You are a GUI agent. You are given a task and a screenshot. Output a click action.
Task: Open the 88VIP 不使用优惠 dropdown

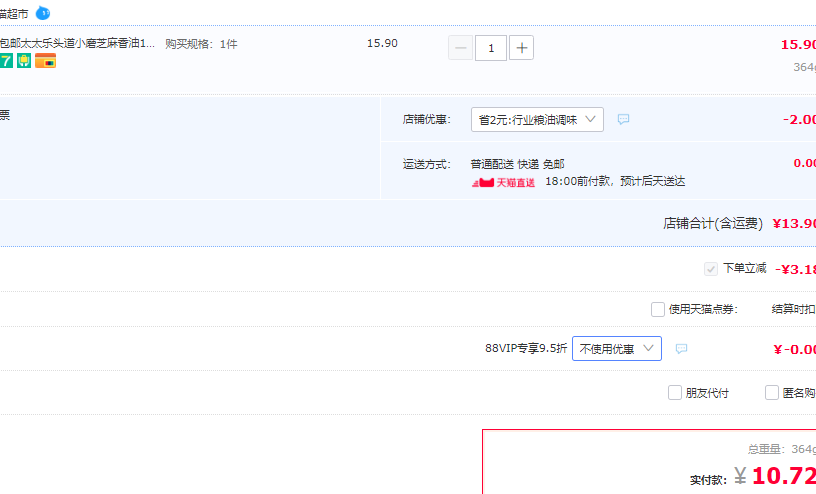pyautogui.click(x=617, y=349)
